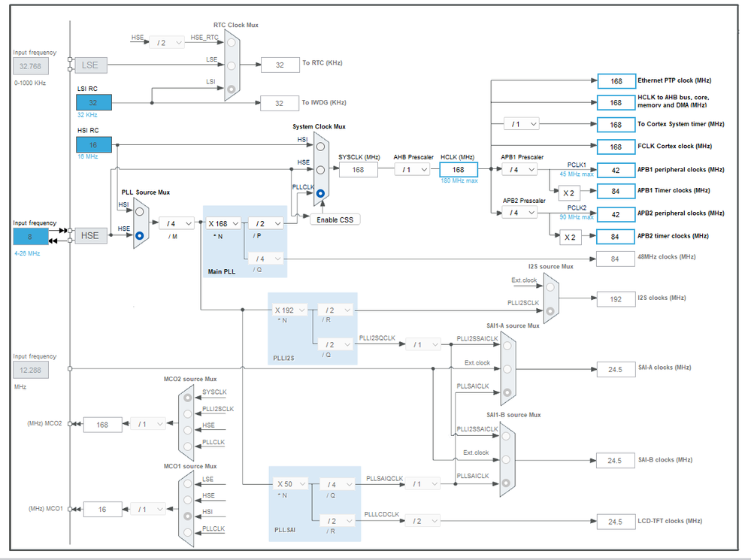Select HSI on System Clock Mux
Viewport: 751px width, 560px height.
tap(320, 147)
